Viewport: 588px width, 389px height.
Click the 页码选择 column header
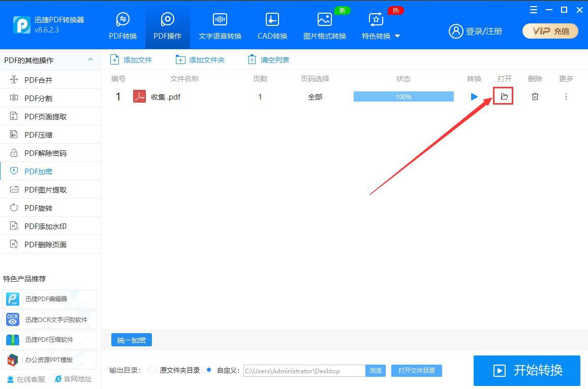(x=315, y=79)
